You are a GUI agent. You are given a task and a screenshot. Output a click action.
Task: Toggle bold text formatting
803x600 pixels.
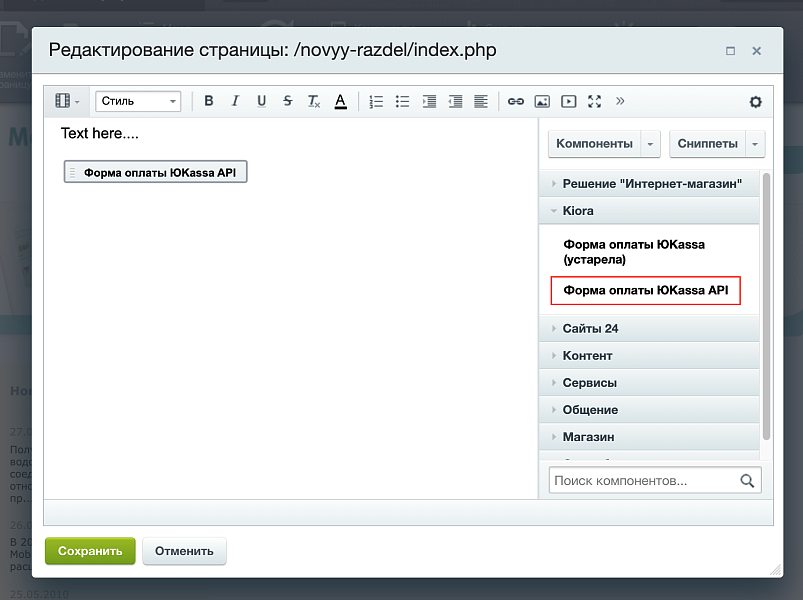tap(209, 101)
